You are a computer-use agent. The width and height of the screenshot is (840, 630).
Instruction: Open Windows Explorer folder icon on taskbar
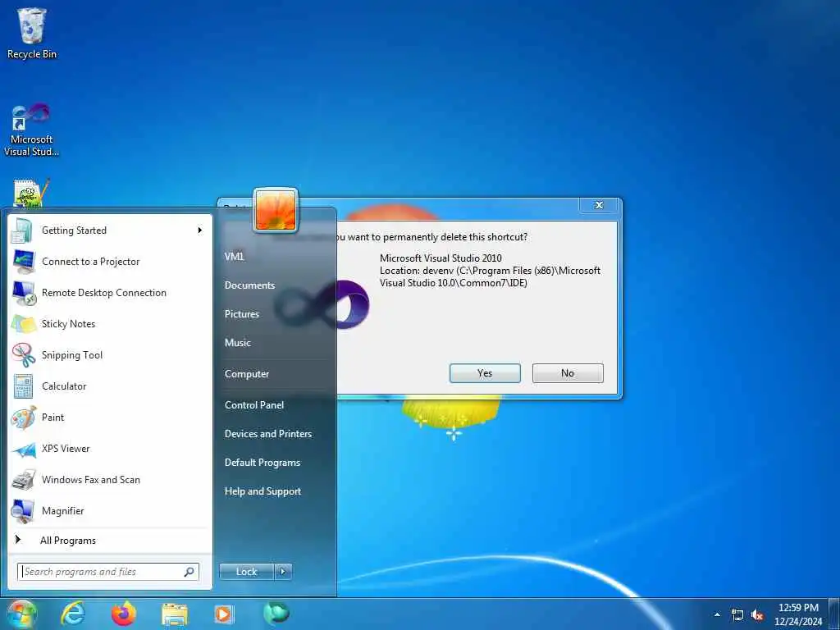click(x=175, y=614)
